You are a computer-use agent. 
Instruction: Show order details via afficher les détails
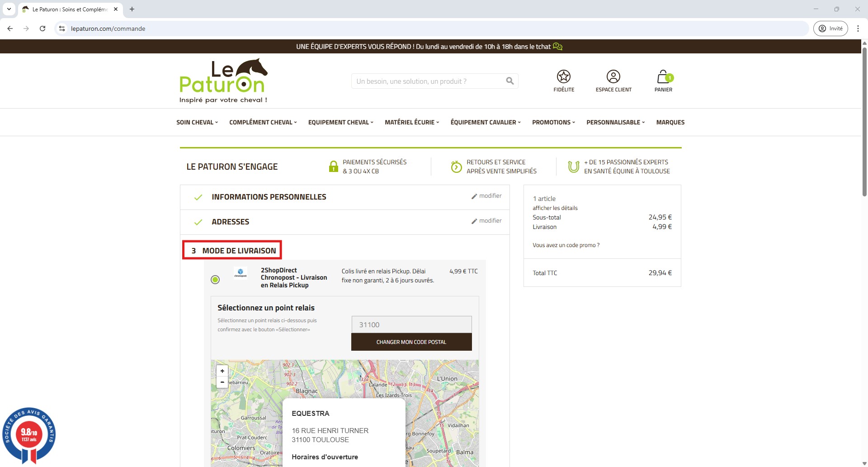555,208
